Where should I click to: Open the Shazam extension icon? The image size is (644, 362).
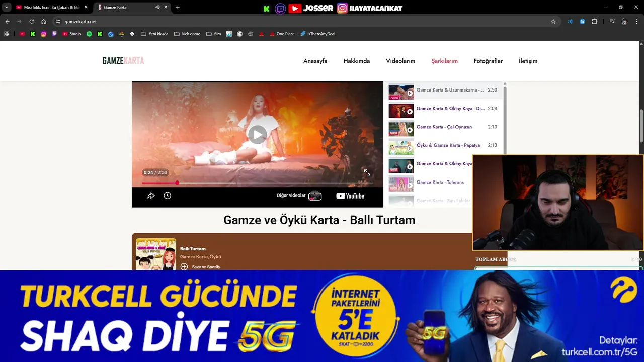click(582, 22)
